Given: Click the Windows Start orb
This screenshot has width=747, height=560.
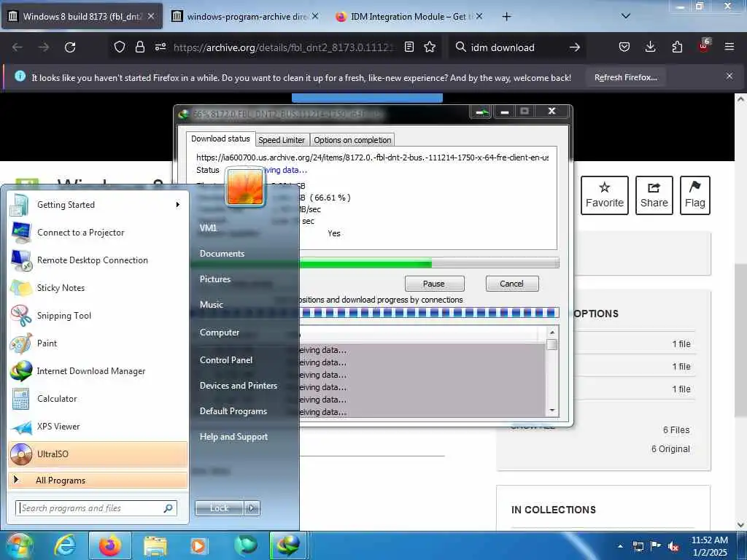Looking at the screenshot, I should click(19, 545).
